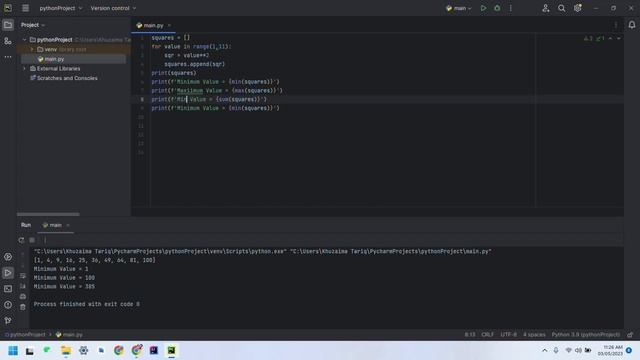
Task: Collapse the pythonProject root folder
Action: [24, 40]
